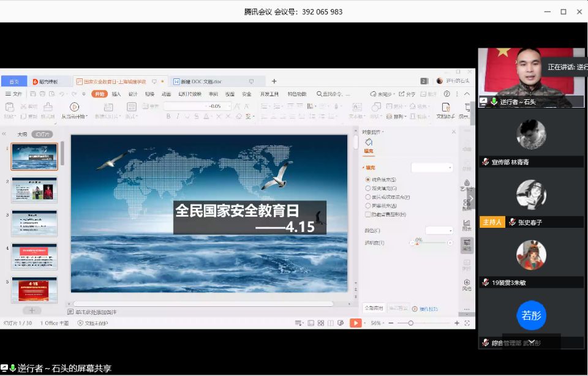The width and height of the screenshot is (588, 376).
Task: Click the zoom out minus icon
Action: coord(391,323)
